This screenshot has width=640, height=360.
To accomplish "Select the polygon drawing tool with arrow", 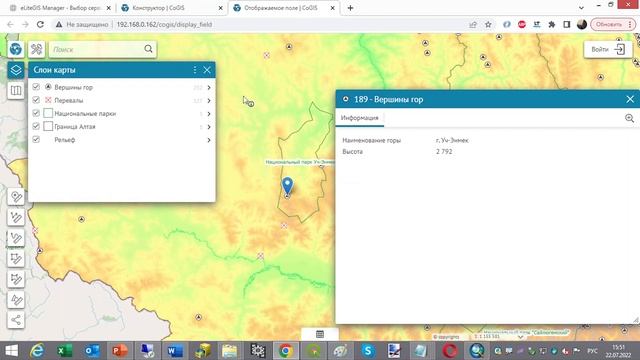I will 16,279.
